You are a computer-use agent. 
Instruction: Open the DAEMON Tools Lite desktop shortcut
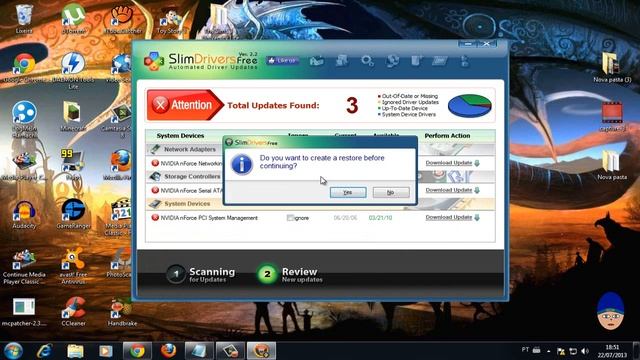point(73,70)
